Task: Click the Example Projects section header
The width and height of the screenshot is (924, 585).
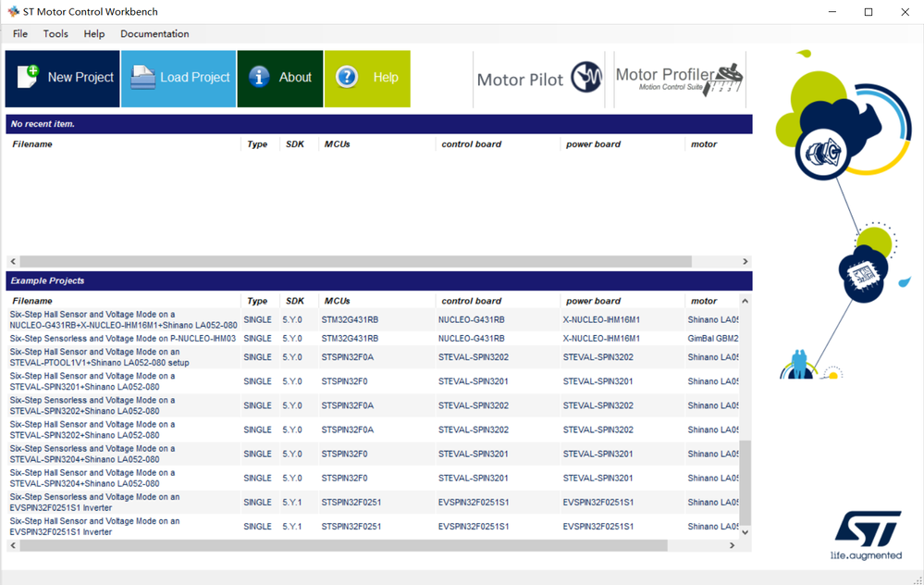Action: [x=379, y=280]
